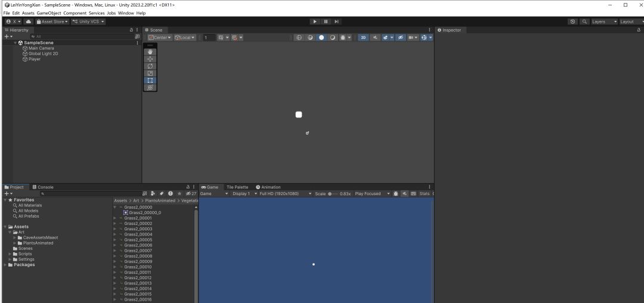Image resolution: width=644 pixels, height=303 pixels.
Task: Select the Transform tool in Scene
Action: 150,88
